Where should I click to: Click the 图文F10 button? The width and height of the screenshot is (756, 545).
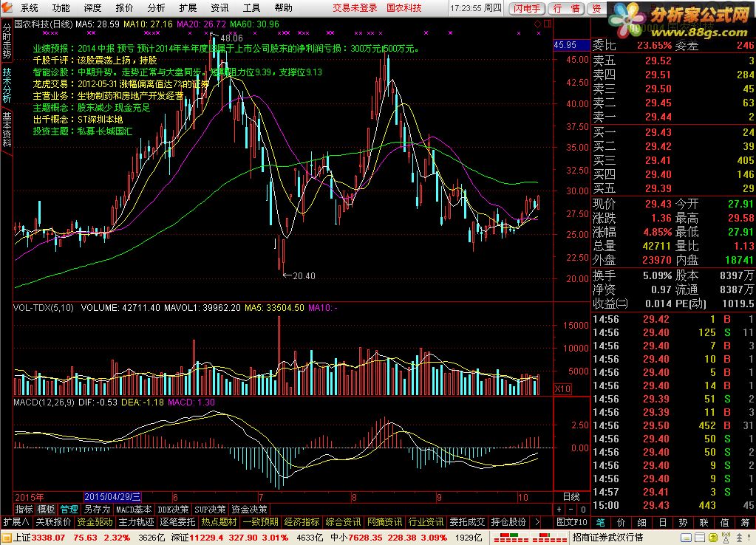(x=571, y=522)
